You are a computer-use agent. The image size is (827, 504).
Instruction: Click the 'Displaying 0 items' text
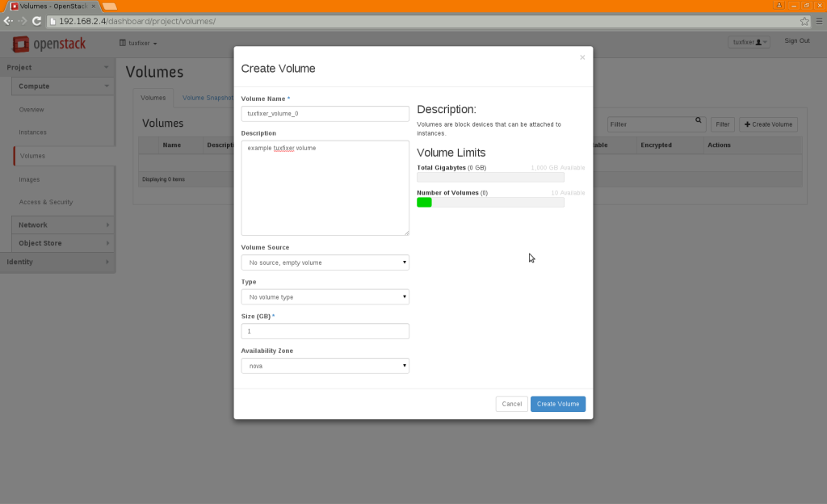(163, 179)
